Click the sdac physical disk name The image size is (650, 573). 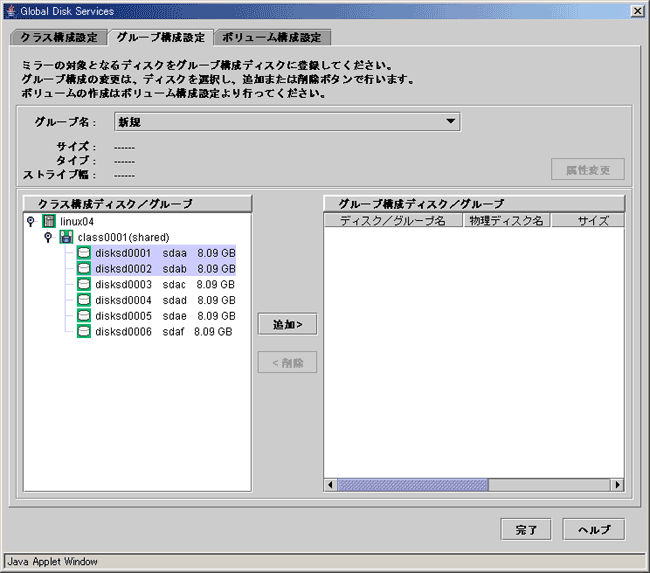point(174,284)
